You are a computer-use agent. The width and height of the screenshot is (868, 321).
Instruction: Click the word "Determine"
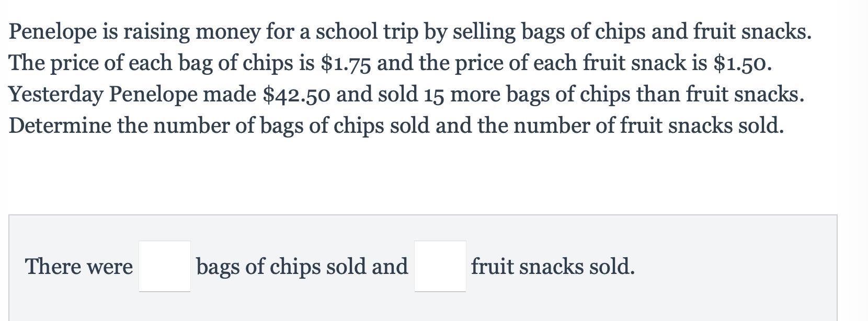click(x=60, y=126)
